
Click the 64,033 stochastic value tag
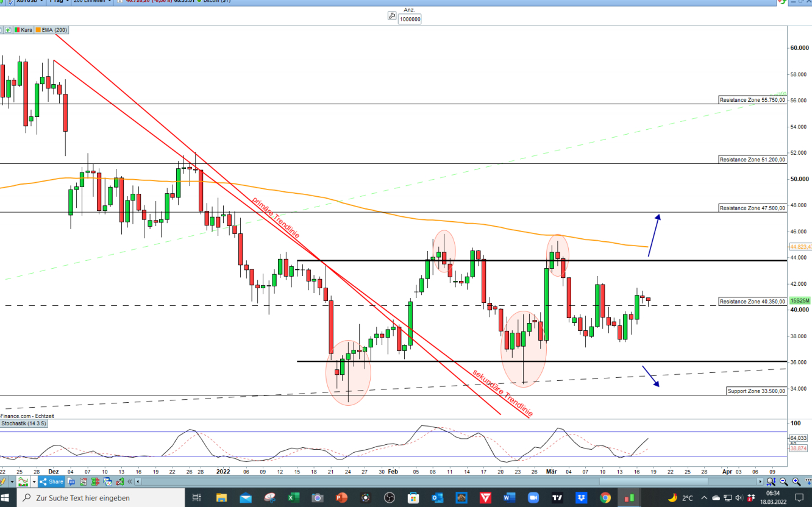pos(799,438)
